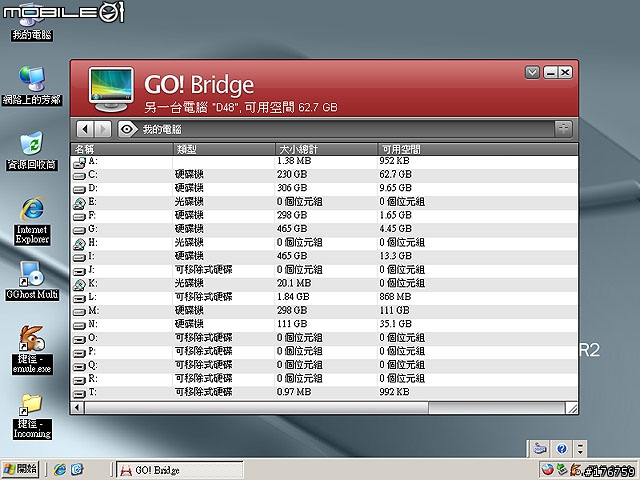Click the GO! Bridge monitor logo icon
The width and height of the screenshot is (640, 480).
111,89
